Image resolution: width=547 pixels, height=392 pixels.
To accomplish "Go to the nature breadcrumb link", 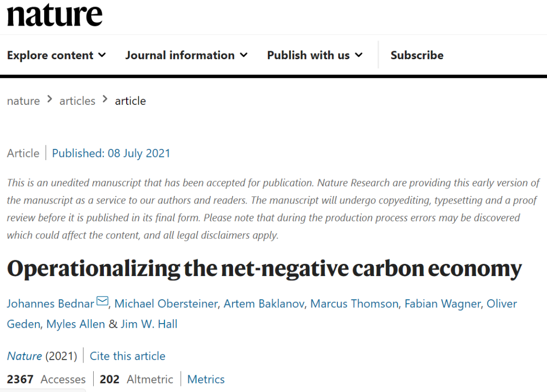I will 23,101.
